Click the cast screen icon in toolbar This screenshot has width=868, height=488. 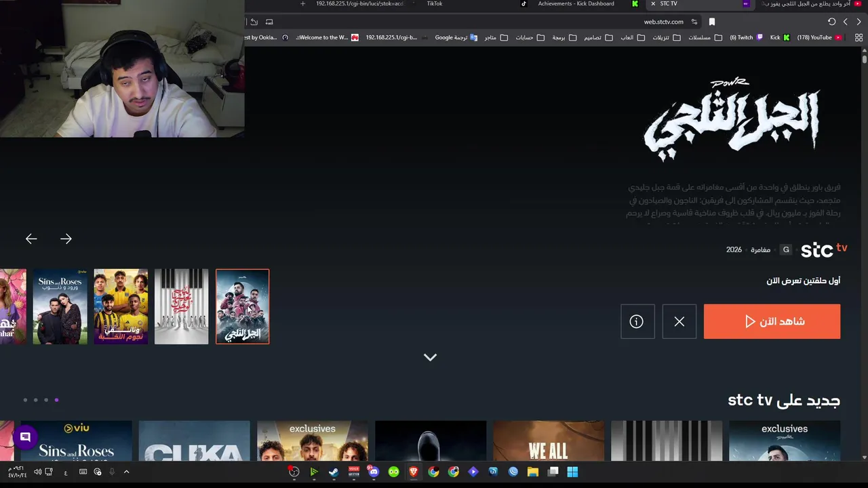pyautogui.click(x=269, y=22)
